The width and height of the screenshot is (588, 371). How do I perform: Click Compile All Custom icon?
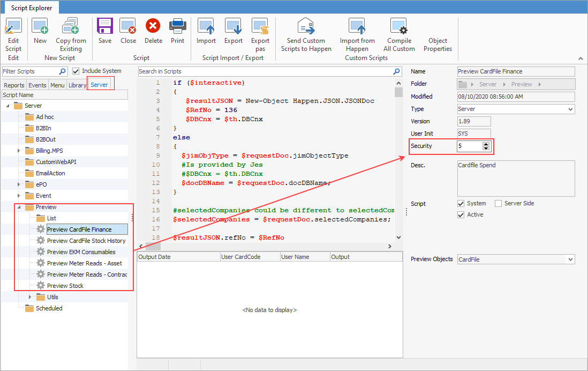tap(398, 32)
